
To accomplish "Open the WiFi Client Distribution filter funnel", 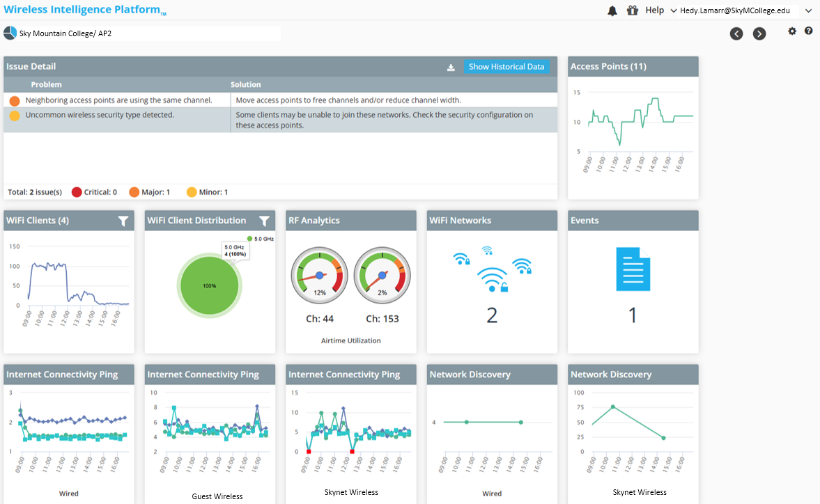I will [x=264, y=221].
